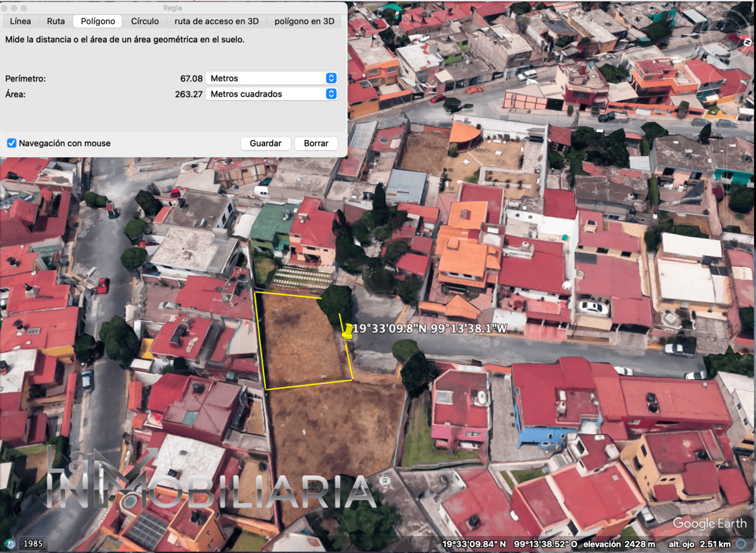Click the status bar longitude 99°13'38.52" O
Viewport: 756px width, 553px height.
click(546, 544)
